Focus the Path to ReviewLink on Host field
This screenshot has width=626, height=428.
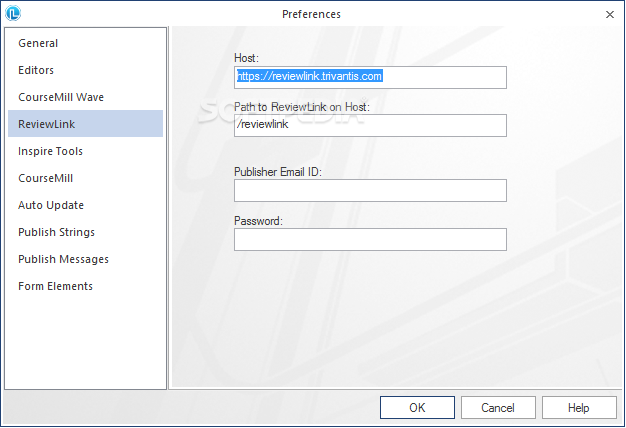(x=370, y=125)
